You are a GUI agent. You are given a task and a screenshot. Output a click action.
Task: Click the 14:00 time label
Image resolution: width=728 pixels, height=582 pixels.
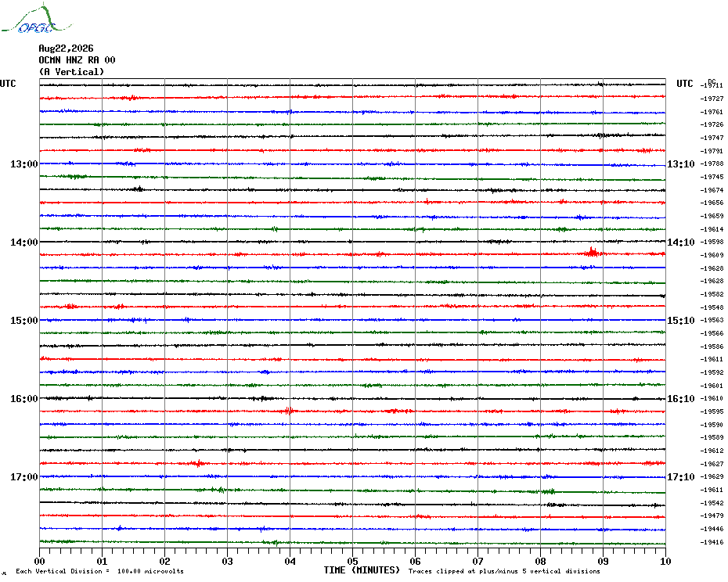(x=24, y=242)
